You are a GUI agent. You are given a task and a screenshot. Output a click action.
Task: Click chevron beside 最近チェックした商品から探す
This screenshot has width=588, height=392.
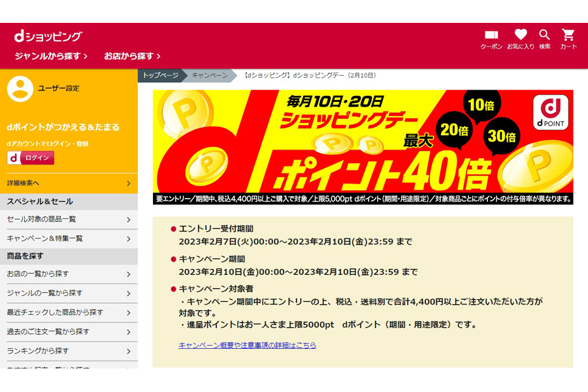[x=129, y=313]
